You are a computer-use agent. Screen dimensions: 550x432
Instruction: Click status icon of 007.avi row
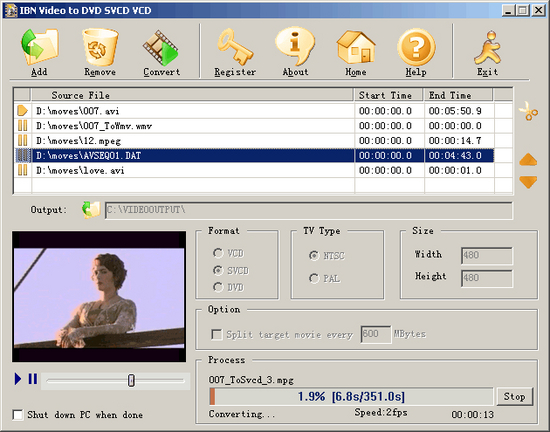22,111
